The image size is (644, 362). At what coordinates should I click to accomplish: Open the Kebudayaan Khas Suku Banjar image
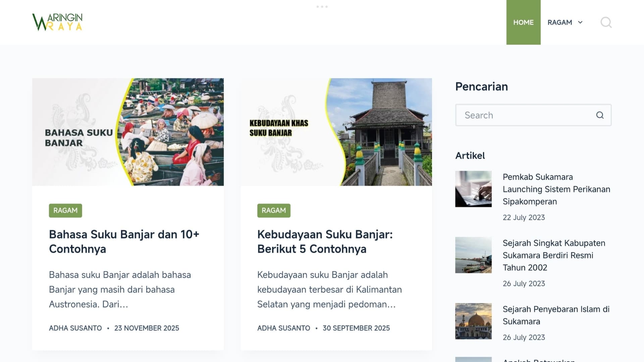click(336, 132)
